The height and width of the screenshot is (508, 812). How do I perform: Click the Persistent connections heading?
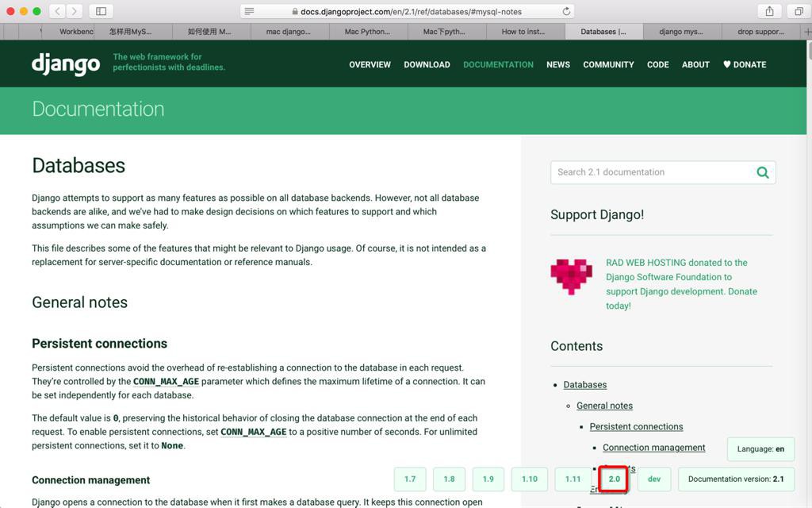[99, 343]
